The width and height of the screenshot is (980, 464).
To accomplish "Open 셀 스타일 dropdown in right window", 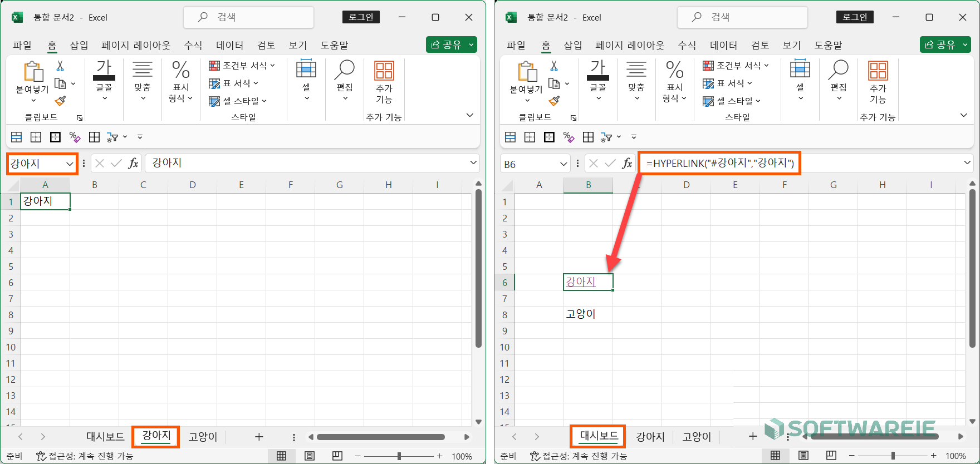I will (x=732, y=101).
